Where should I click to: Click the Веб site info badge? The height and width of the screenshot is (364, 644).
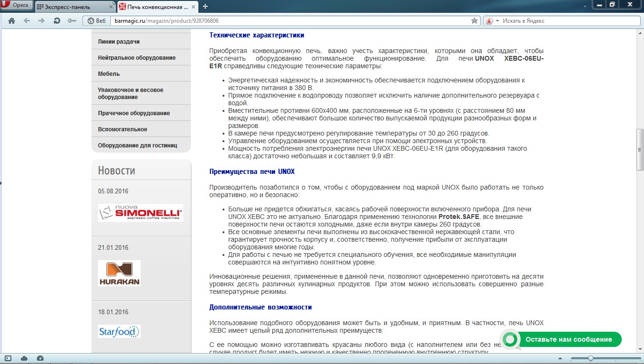97,21
